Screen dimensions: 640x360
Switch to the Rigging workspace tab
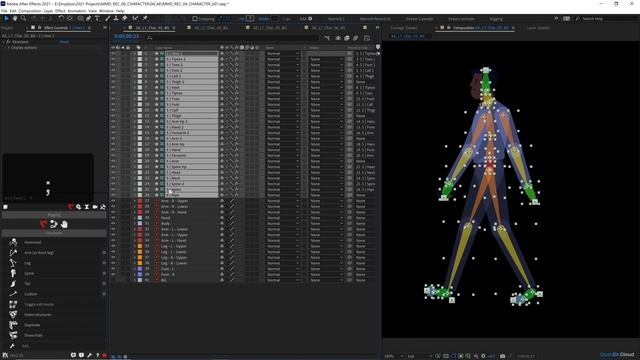pos(496,19)
